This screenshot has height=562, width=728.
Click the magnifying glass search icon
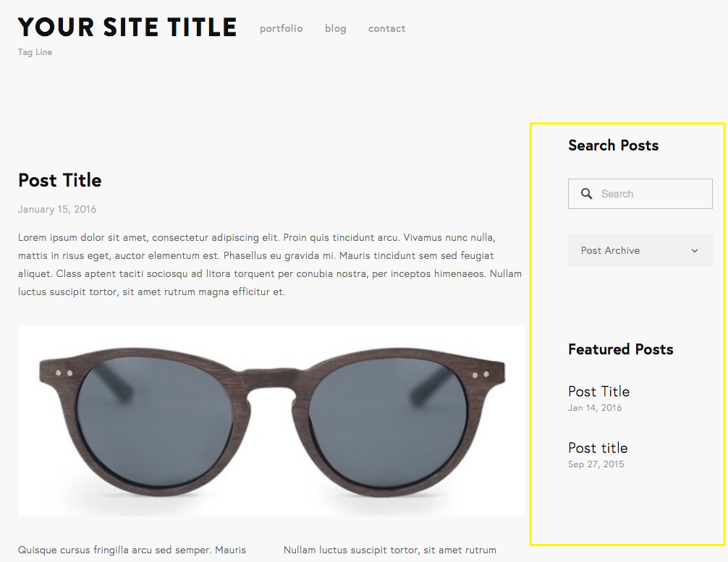click(587, 194)
